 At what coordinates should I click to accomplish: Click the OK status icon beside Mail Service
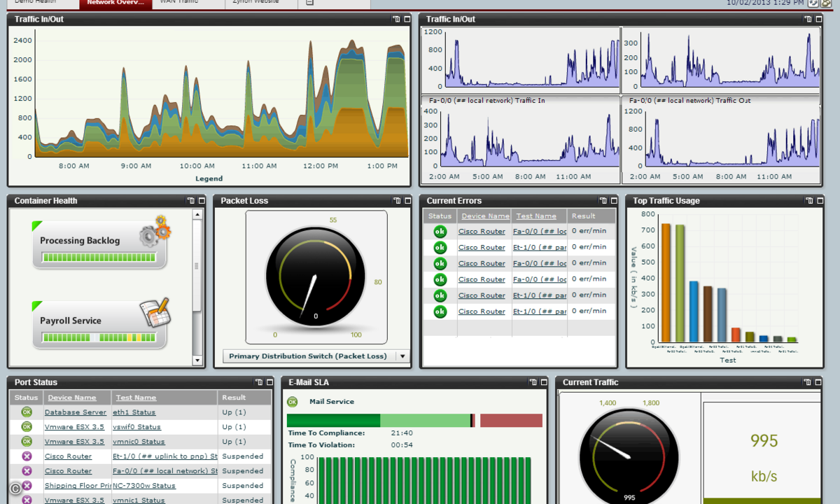293,402
